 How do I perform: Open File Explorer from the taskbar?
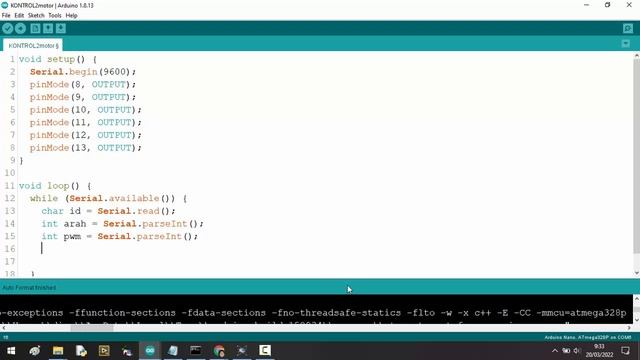(x=58, y=351)
